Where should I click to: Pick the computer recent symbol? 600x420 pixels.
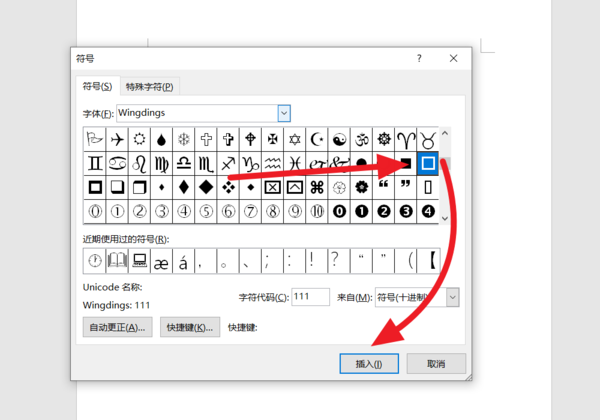click(140, 261)
